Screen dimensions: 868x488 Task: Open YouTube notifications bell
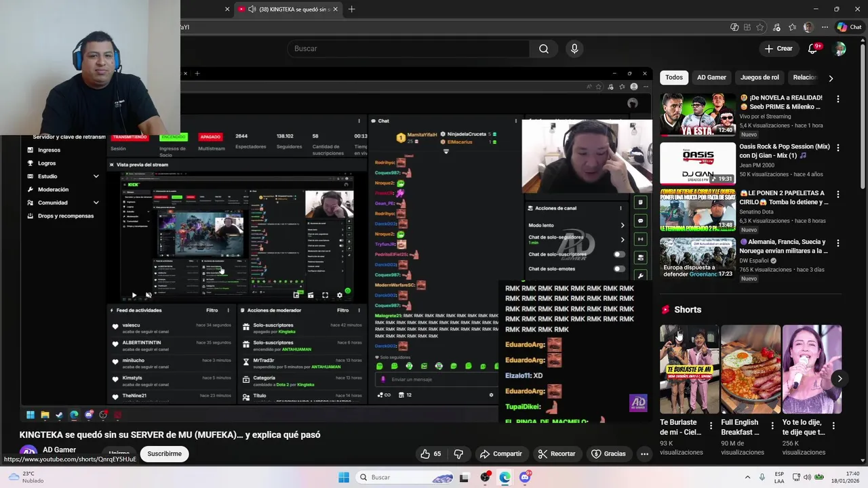click(812, 49)
